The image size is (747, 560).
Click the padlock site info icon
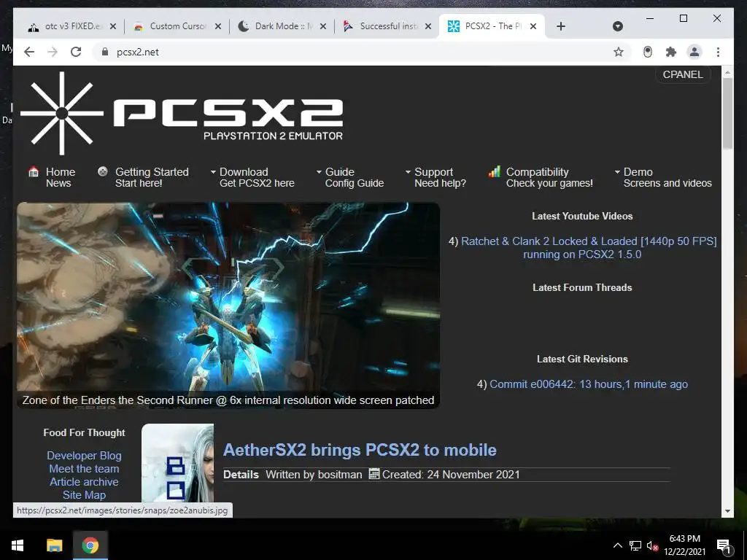tap(105, 52)
